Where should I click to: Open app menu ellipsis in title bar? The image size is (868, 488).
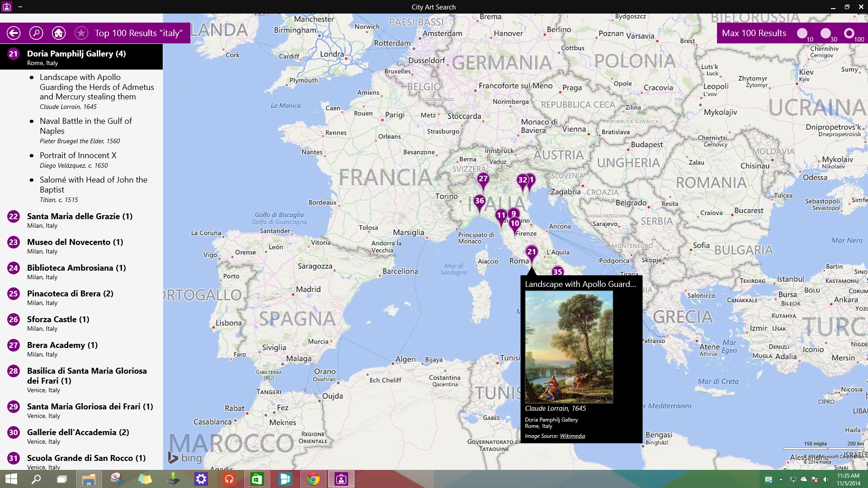[20, 7]
